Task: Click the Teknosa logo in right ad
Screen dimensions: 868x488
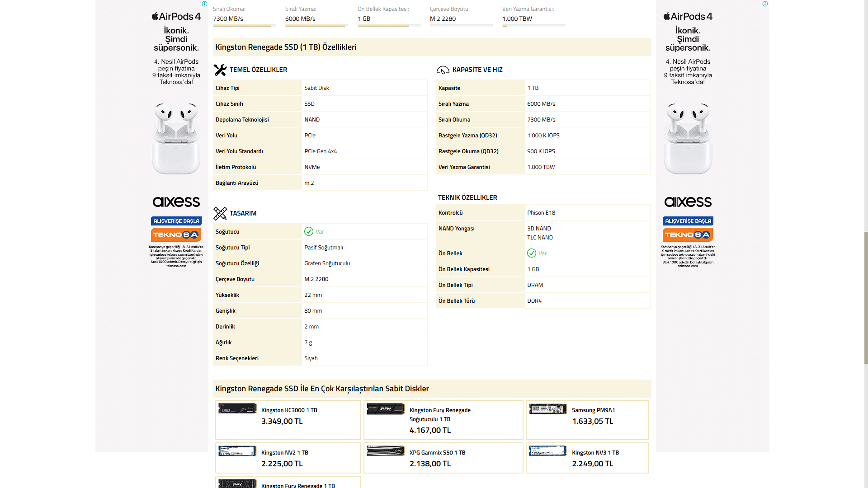Action: coord(688,235)
